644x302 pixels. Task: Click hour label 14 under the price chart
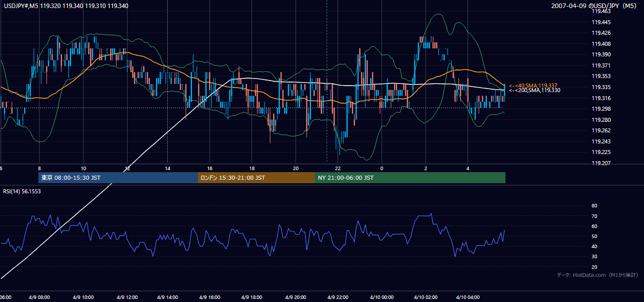(167, 169)
